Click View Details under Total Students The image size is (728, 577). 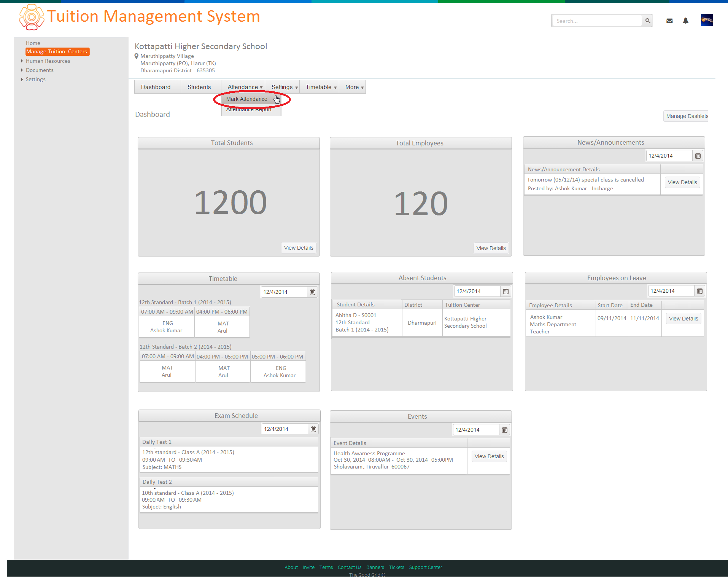pos(299,248)
